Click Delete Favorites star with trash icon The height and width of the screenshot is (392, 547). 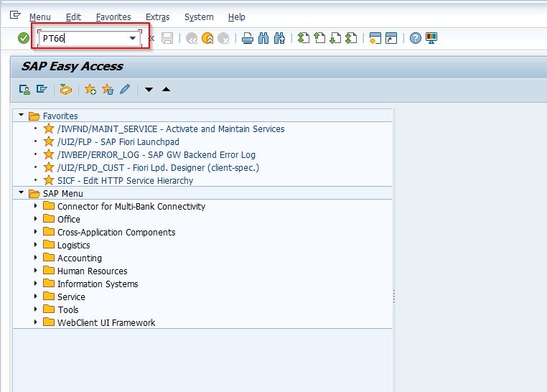tap(108, 90)
